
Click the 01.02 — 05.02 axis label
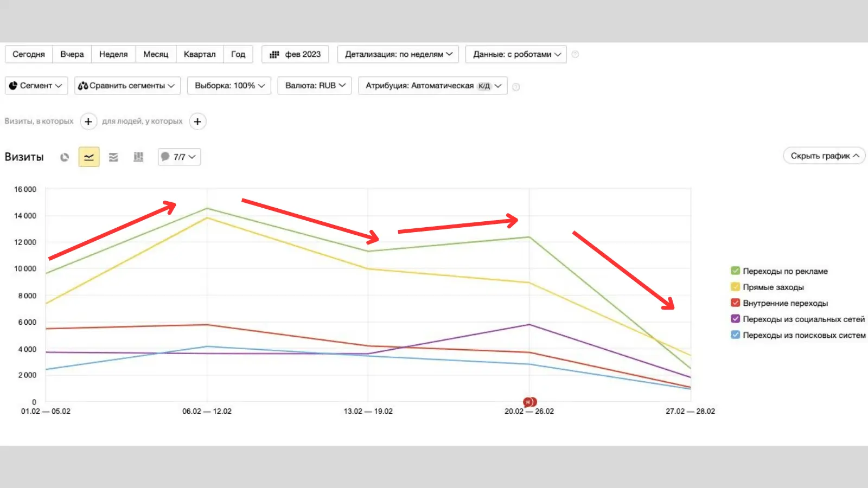click(x=46, y=411)
